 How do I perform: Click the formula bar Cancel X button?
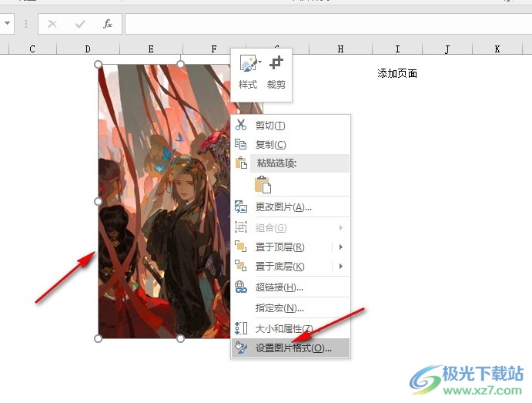tap(52, 24)
